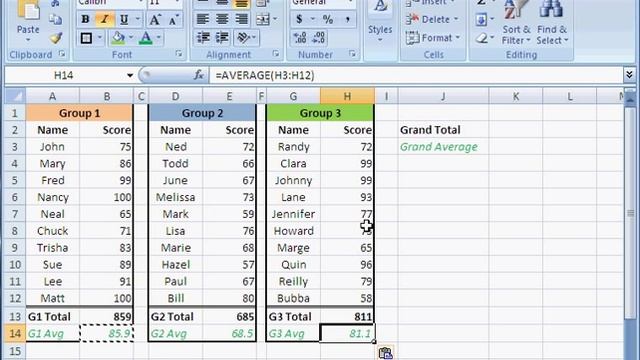This screenshot has height=360, width=640.
Task: Select the Format Painter brush icon
Action: click(56, 38)
